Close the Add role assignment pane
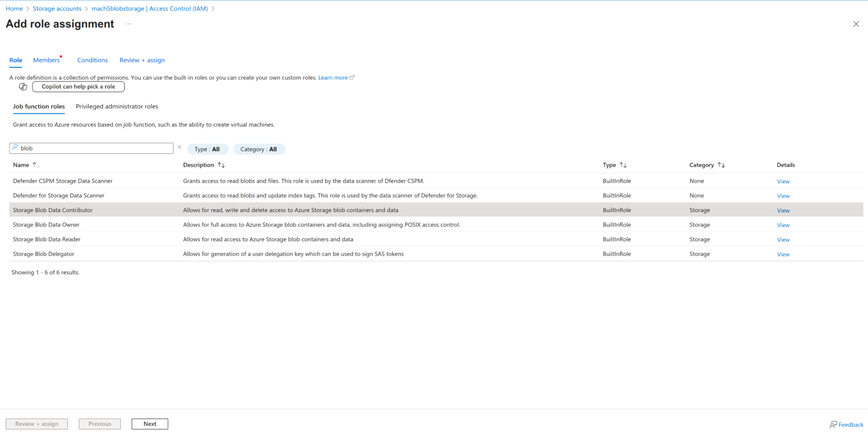This screenshot has width=868, height=435. point(855,24)
